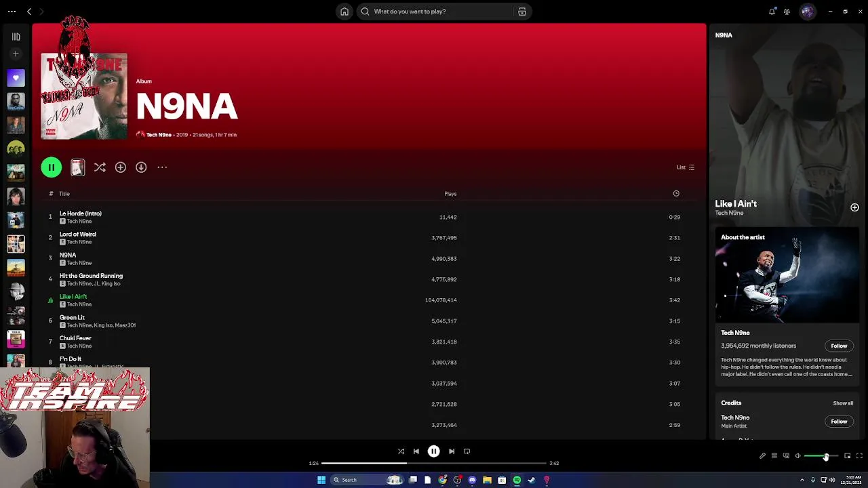
Task: Open the Windows Start menu
Action: [321, 480]
